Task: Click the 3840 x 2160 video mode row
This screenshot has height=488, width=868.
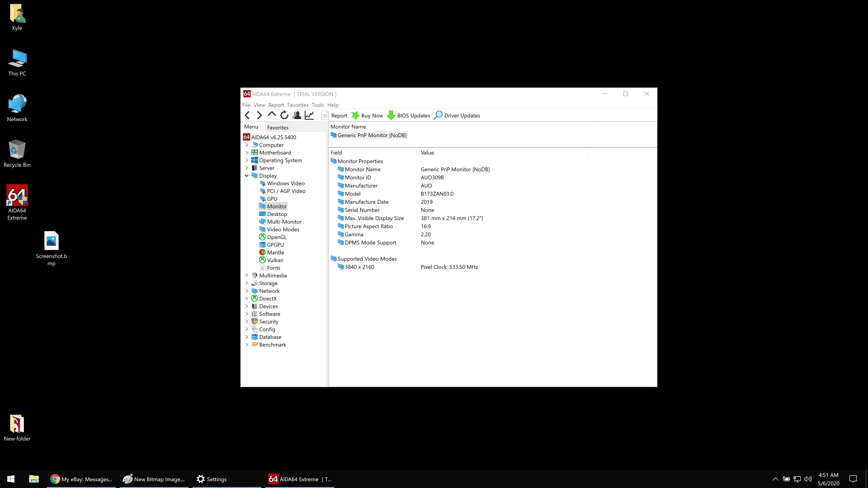Action: point(458,267)
